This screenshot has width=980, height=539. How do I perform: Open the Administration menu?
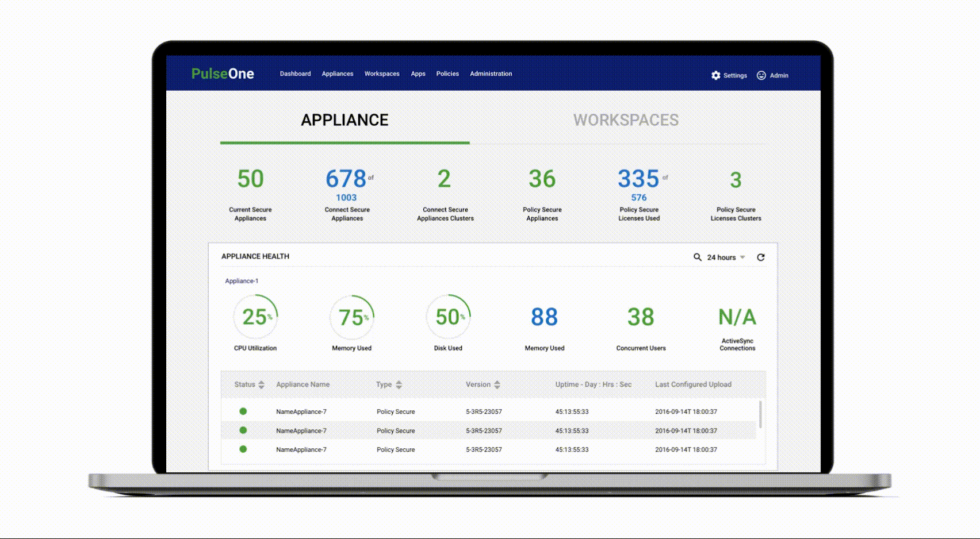(x=491, y=74)
